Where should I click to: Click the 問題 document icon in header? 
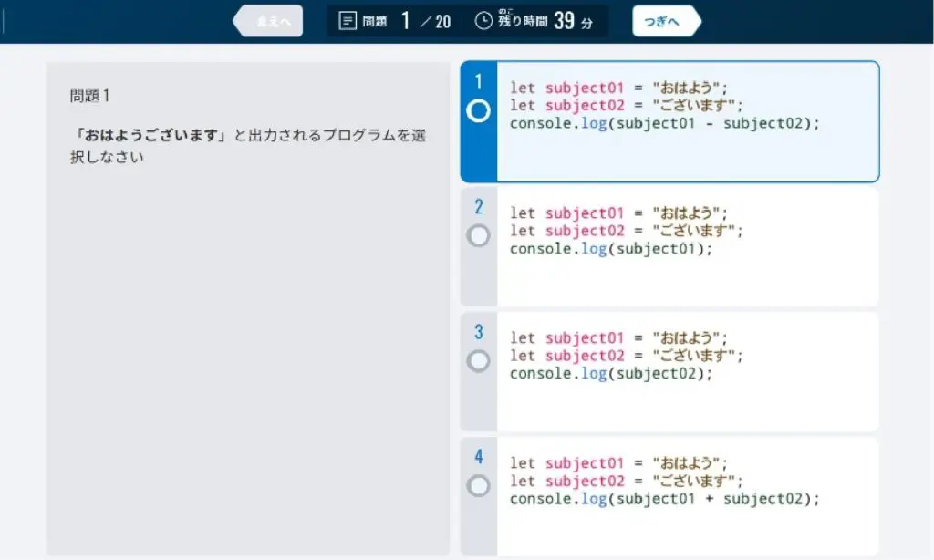[x=347, y=21]
